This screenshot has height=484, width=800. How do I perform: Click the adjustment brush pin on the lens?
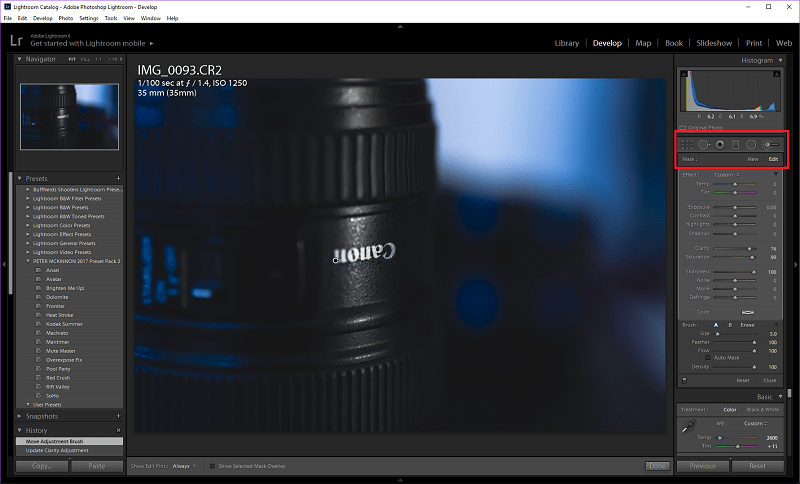pos(335,261)
